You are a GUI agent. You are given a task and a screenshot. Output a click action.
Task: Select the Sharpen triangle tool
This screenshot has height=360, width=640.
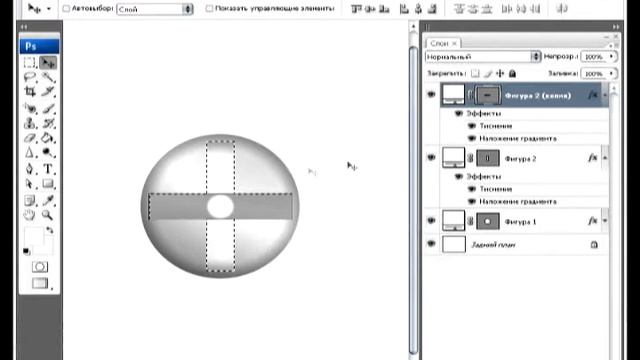click(x=29, y=153)
